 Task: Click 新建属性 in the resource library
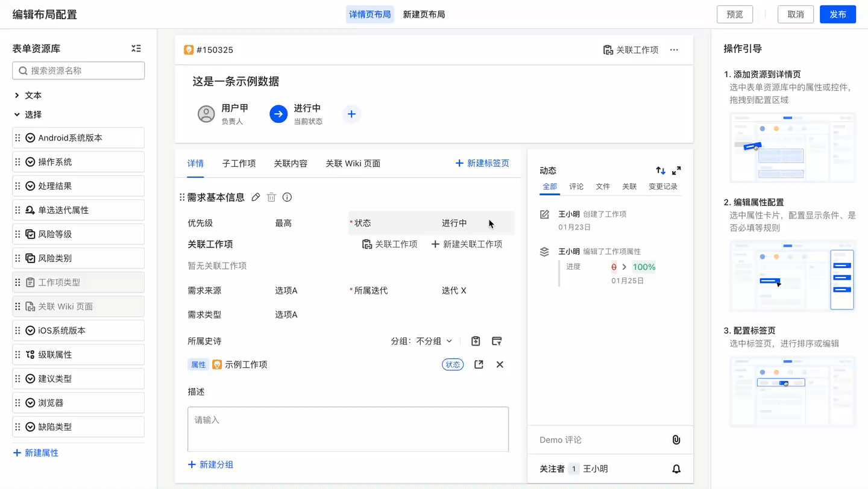(36, 453)
